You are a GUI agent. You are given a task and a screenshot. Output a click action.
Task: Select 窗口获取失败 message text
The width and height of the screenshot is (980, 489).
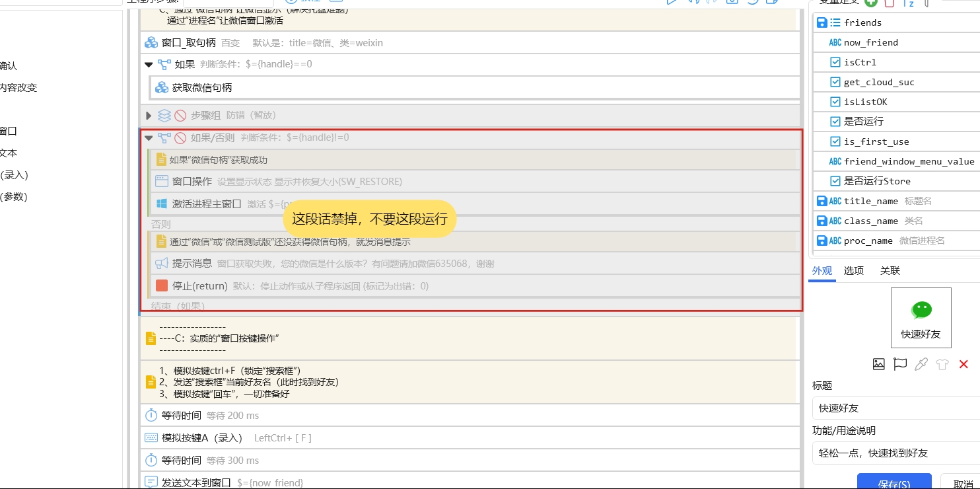(x=355, y=264)
